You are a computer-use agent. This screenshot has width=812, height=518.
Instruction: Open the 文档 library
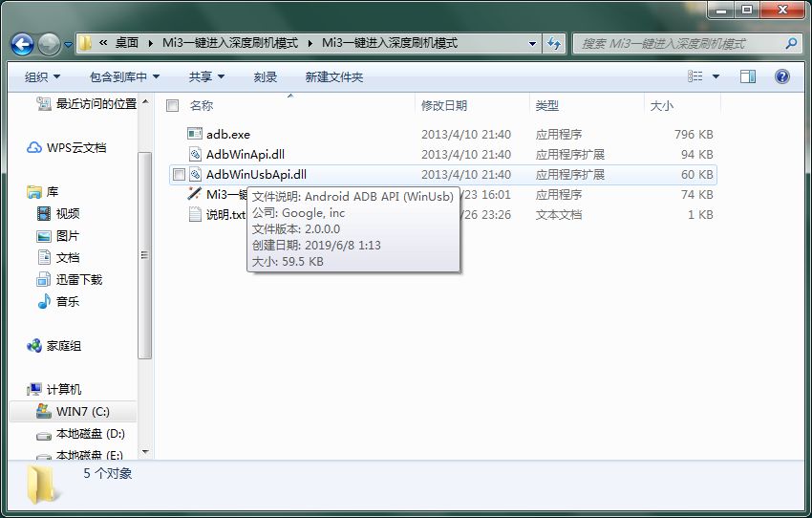(68, 257)
